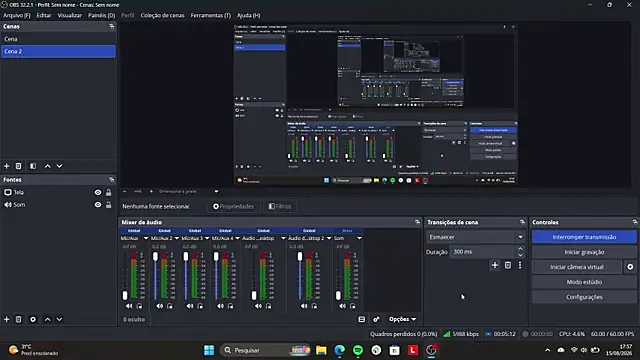Add a scene transition with plus icon
640x360 pixels.
click(495, 265)
